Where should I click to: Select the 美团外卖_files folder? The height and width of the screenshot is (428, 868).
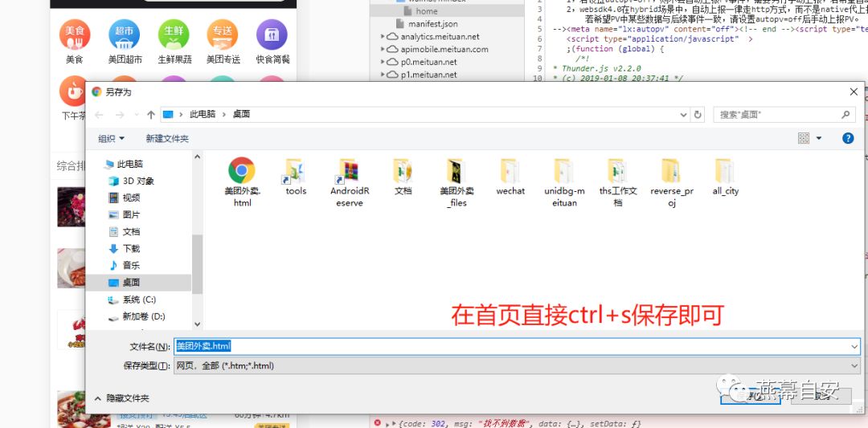coord(457,182)
